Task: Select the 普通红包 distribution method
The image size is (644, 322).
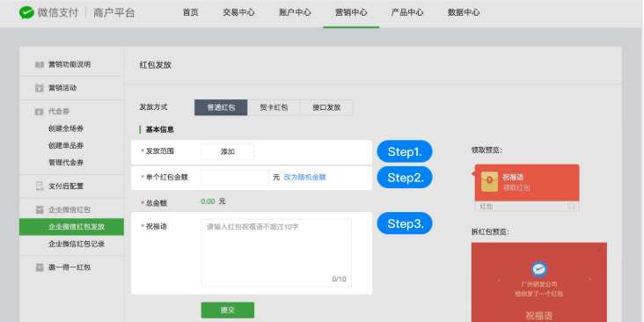Action: pos(221,107)
